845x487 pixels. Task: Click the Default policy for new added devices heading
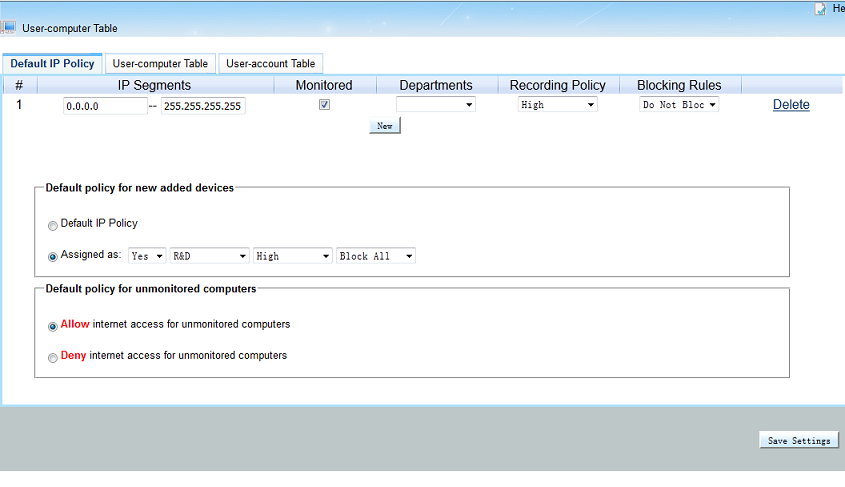click(x=140, y=188)
